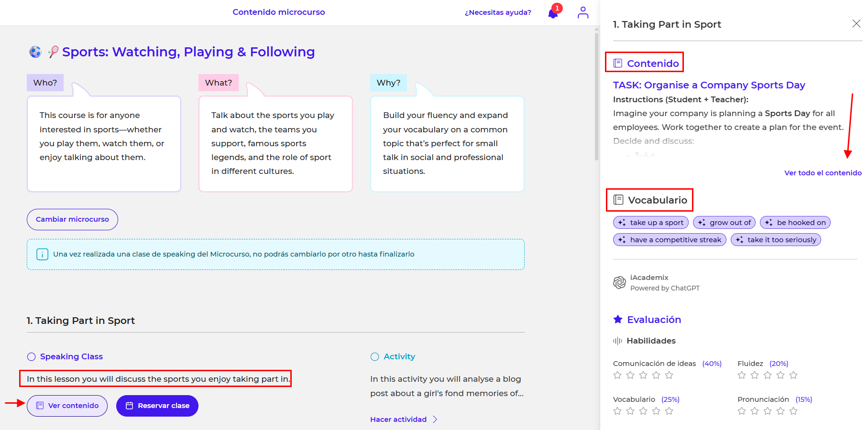Click the Evaluación star icon
The height and width of the screenshot is (430, 868).
618,319
